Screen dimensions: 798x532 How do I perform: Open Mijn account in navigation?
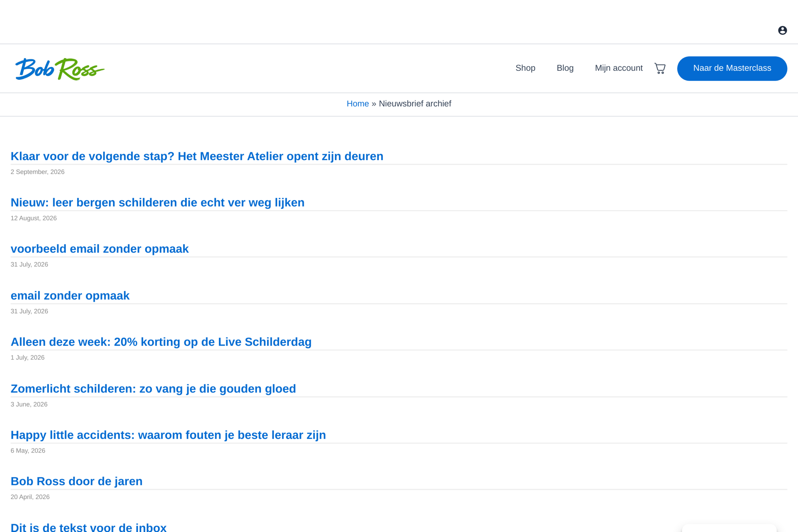618,68
